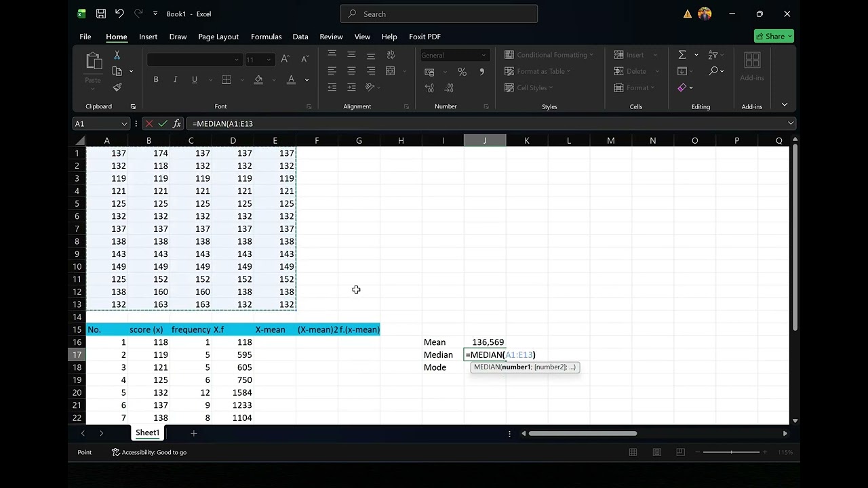The image size is (868, 488).
Task: Click Increase Indent icon
Action: [351, 87]
